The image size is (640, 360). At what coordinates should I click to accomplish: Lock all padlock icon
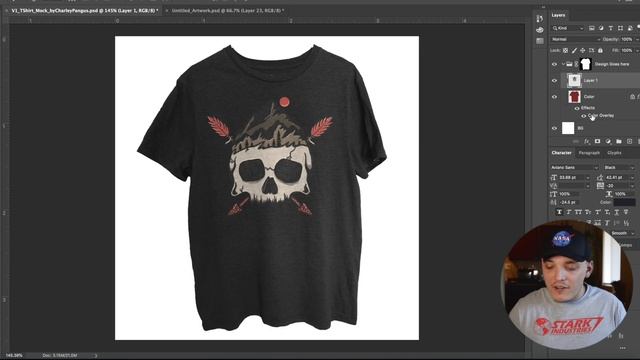[600, 51]
